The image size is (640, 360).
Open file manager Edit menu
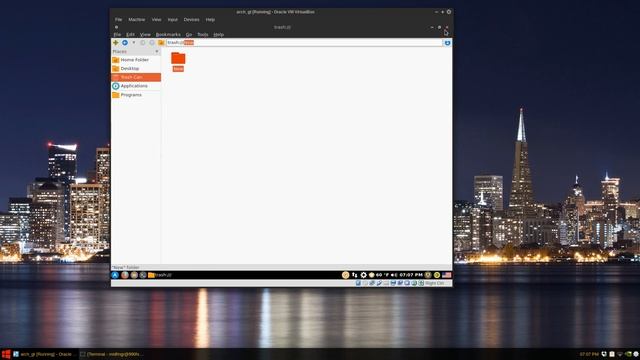click(130, 35)
